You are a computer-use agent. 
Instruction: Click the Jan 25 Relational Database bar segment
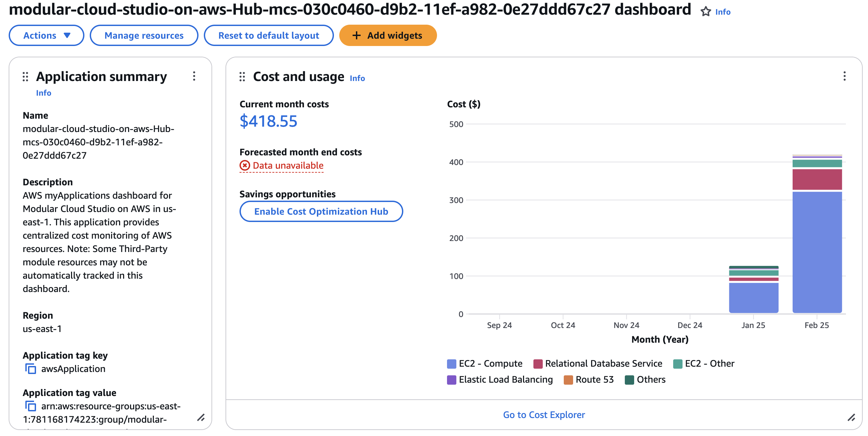(x=754, y=279)
